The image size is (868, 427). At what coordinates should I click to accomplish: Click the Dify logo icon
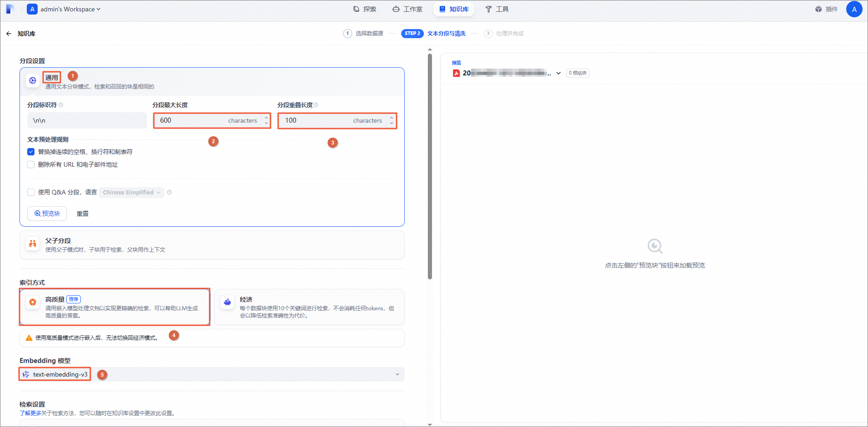(10, 9)
